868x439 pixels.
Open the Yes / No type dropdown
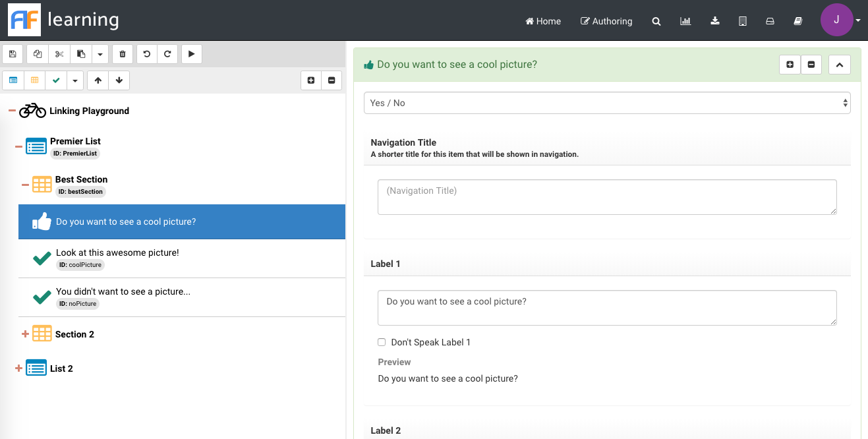(606, 103)
